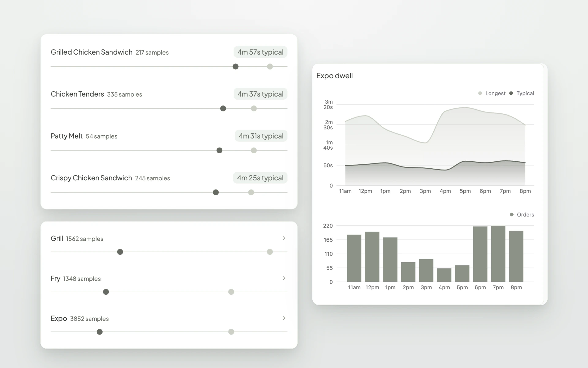The image size is (588, 368).
Task: Click the Fry row dark typical dot
Action: (x=106, y=292)
